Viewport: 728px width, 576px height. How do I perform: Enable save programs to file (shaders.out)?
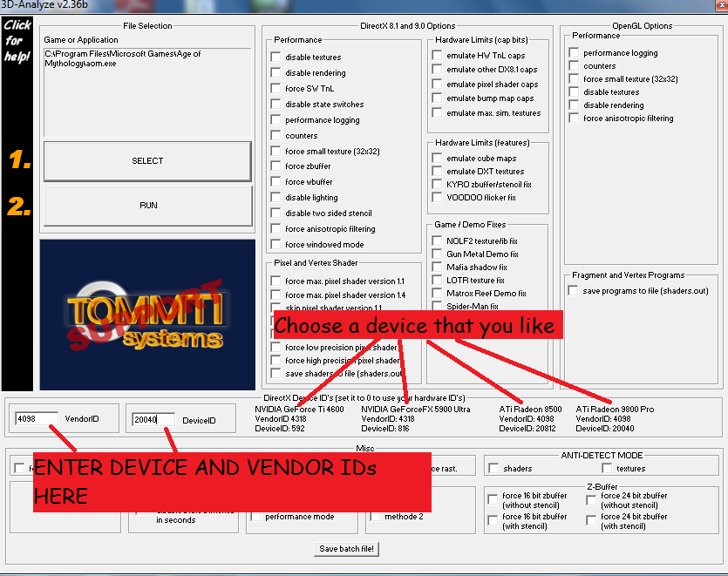(574, 290)
